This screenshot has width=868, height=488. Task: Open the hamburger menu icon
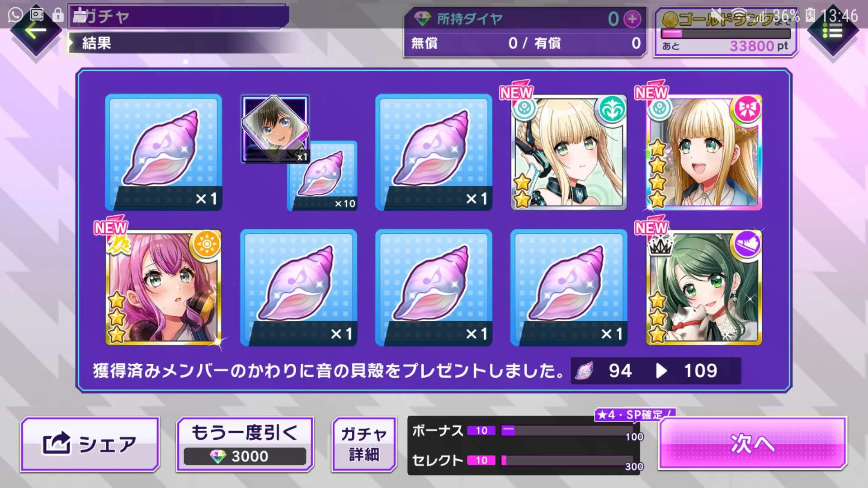[832, 31]
